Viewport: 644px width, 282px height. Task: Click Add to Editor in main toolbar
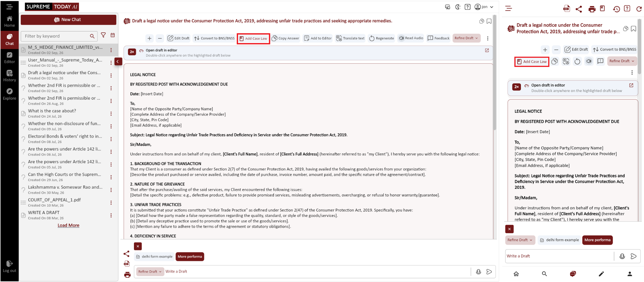click(318, 38)
